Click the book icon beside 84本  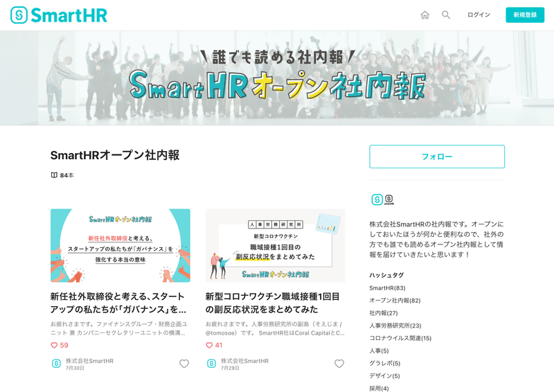tap(54, 175)
